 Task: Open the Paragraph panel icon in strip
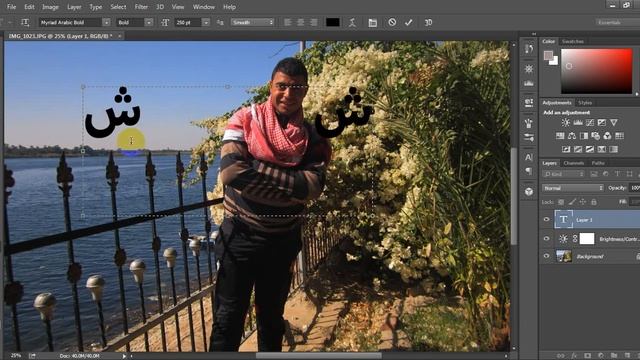click(x=529, y=171)
